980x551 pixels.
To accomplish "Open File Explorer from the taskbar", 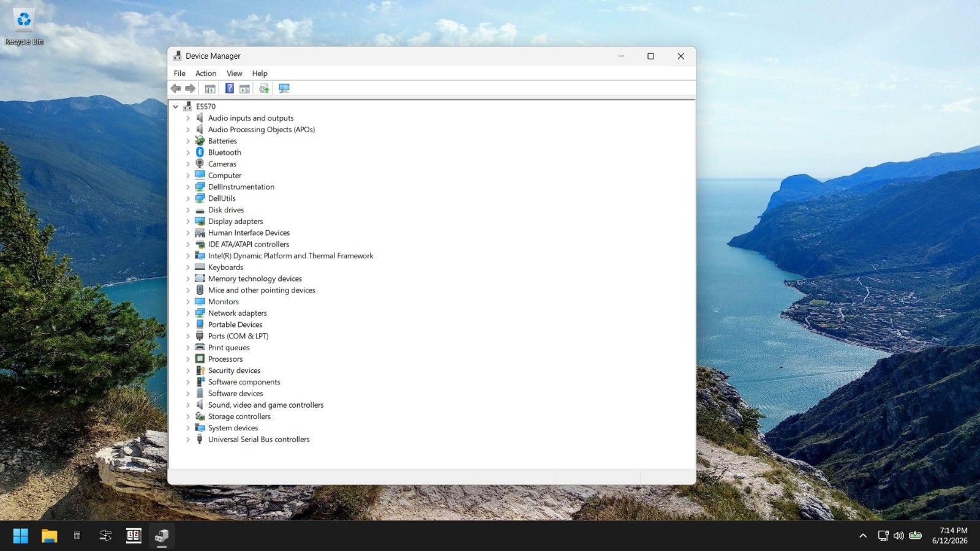I will click(49, 536).
